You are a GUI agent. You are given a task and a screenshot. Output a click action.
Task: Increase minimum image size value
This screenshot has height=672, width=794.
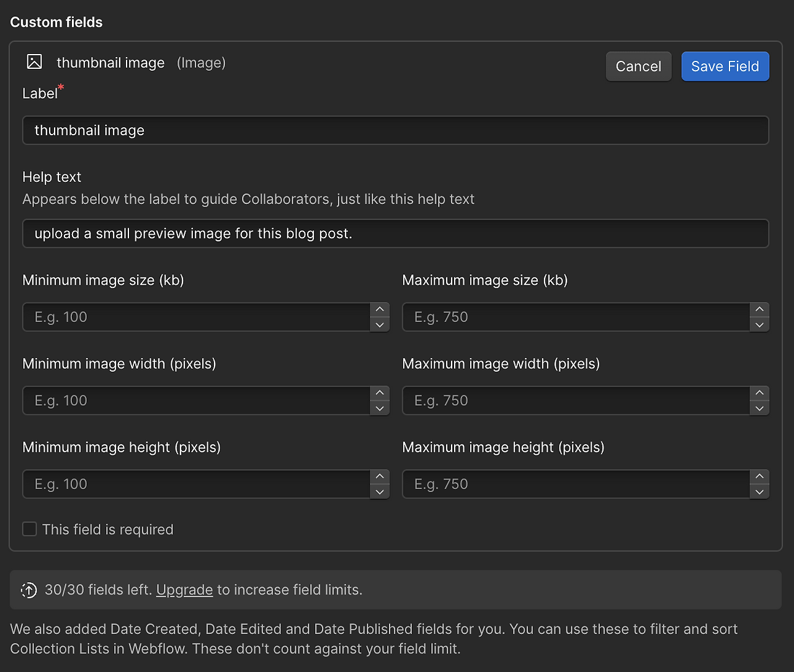tap(380, 310)
